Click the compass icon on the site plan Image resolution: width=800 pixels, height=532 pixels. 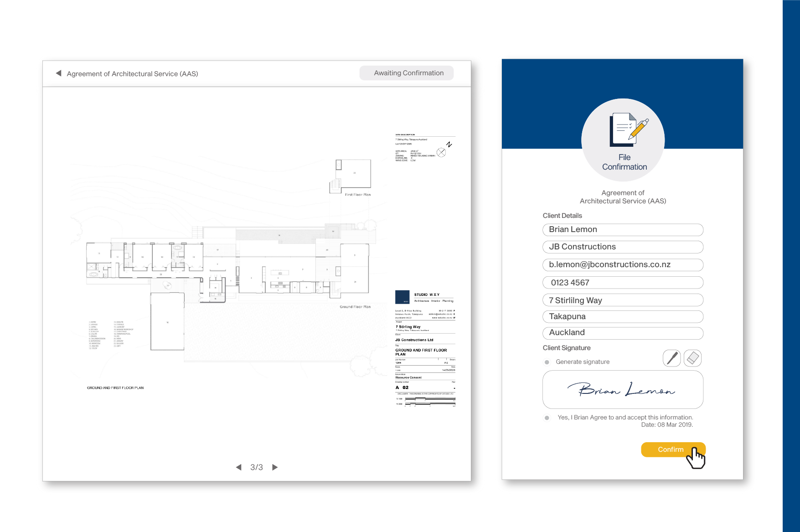point(441,153)
